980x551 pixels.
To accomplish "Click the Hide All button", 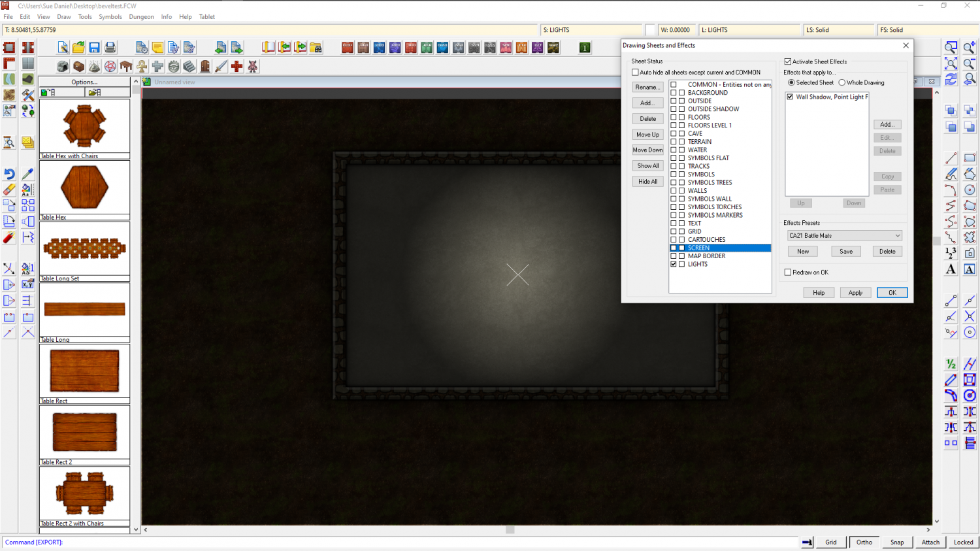I will tap(647, 182).
